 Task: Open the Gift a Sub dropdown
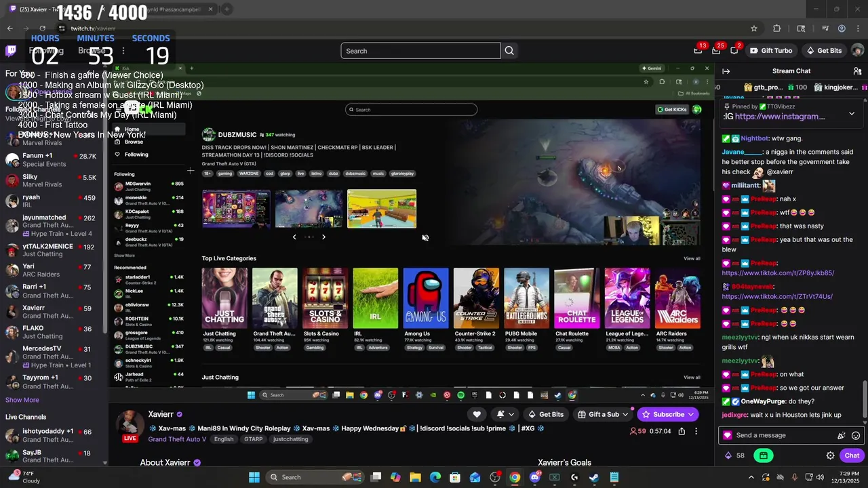(x=602, y=414)
